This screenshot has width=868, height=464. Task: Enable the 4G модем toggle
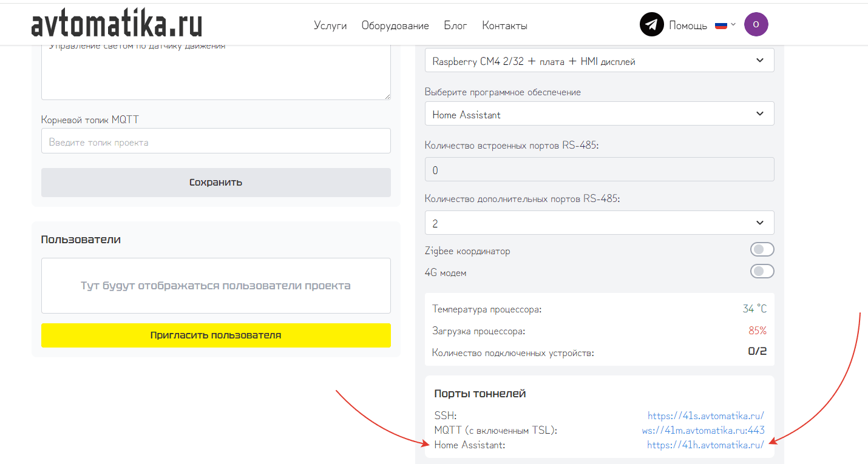pyautogui.click(x=762, y=272)
